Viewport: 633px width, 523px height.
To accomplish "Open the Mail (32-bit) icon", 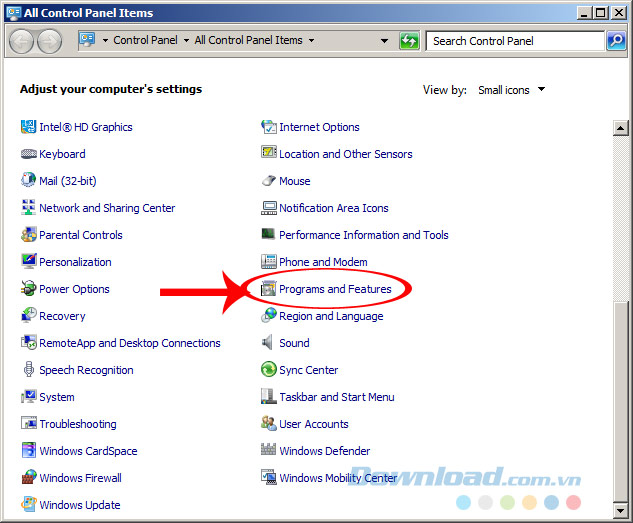I will [x=28, y=180].
